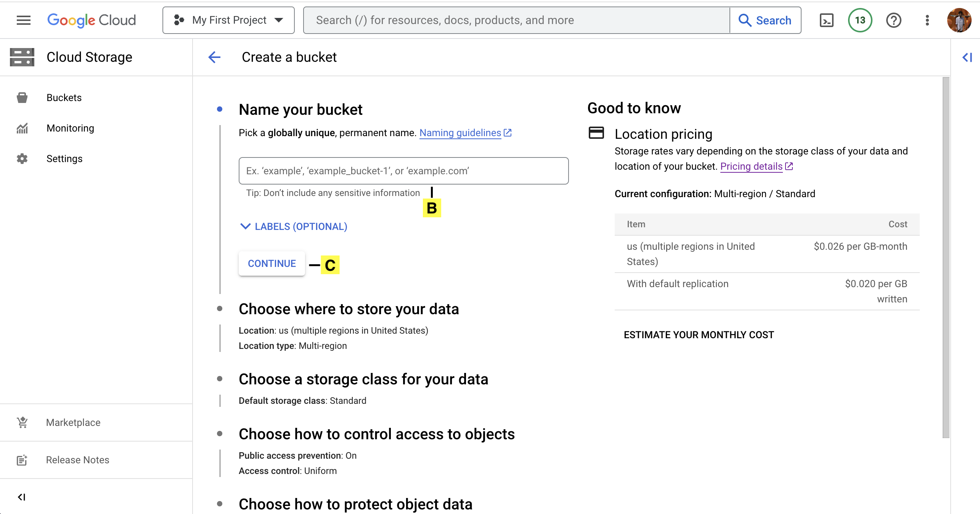The image size is (980, 514).
Task: Click 'us (multiple regions in United States)' item cell
Action: (x=691, y=254)
